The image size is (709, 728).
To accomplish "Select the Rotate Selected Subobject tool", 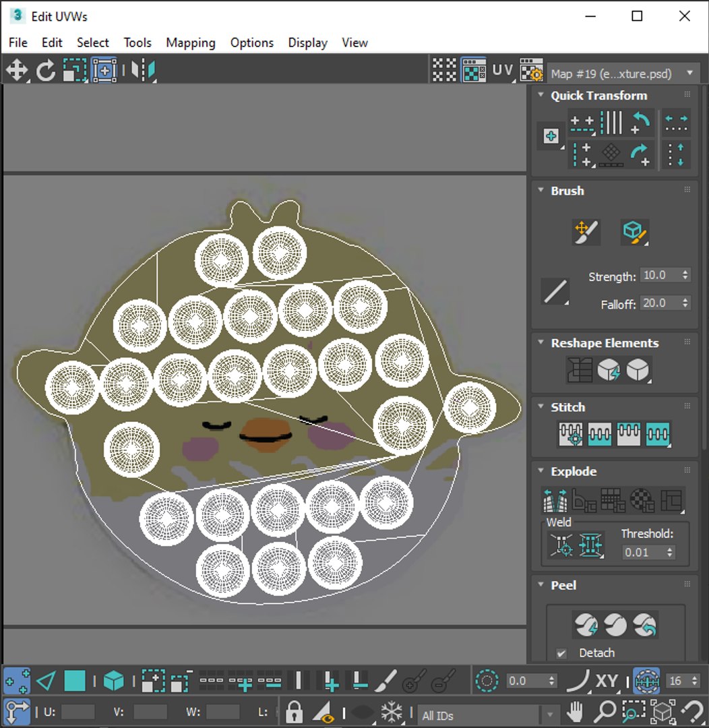I will [x=46, y=71].
